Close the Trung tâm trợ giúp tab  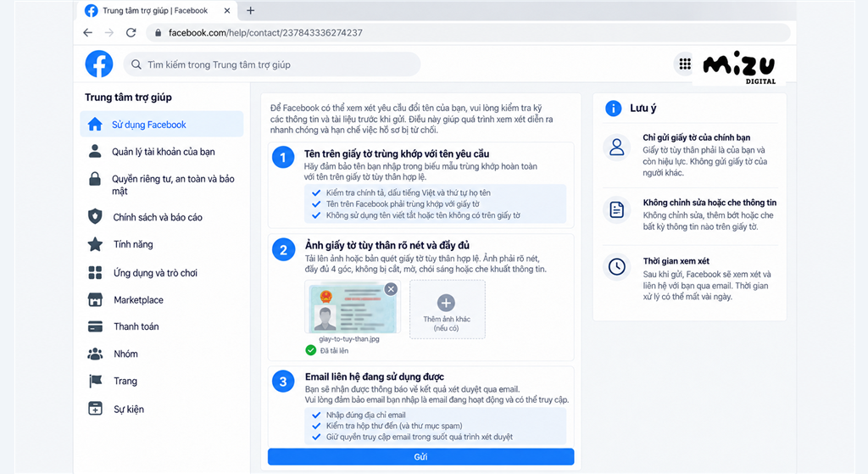(227, 10)
